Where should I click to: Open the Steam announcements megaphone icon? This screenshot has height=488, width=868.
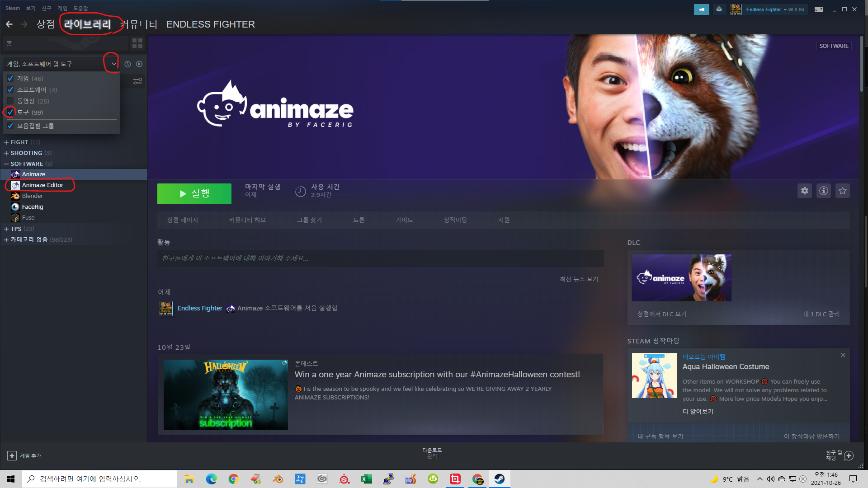click(701, 9)
